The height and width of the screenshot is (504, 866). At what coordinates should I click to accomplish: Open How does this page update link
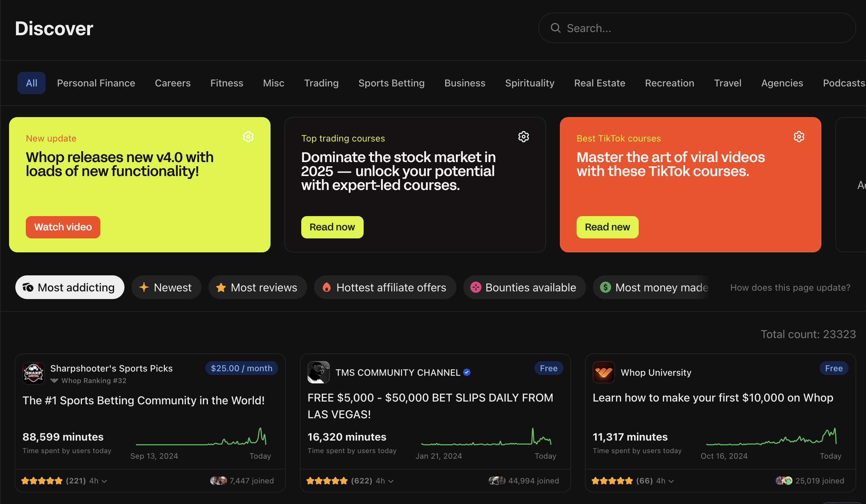790,287
